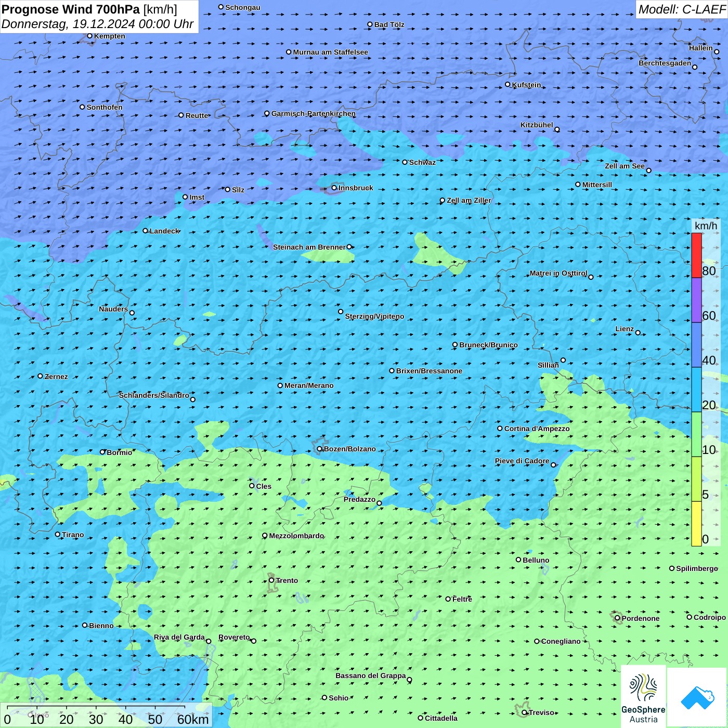Click the 'Kufstein' label
728x728 pixels.
526,85
